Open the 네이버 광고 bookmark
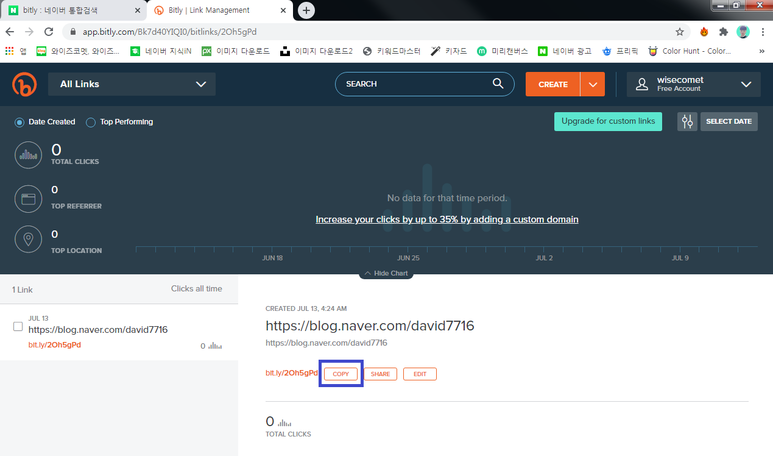The image size is (773, 456). click(x=564, y=51)
